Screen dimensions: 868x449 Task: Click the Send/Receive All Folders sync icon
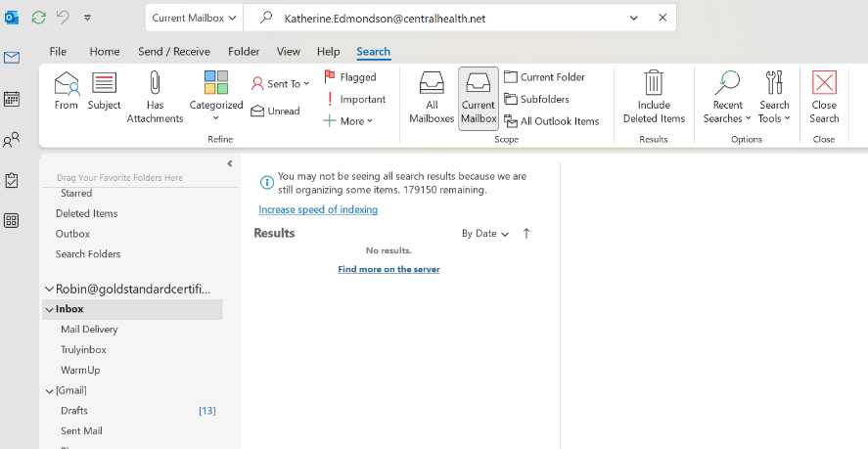39,18
